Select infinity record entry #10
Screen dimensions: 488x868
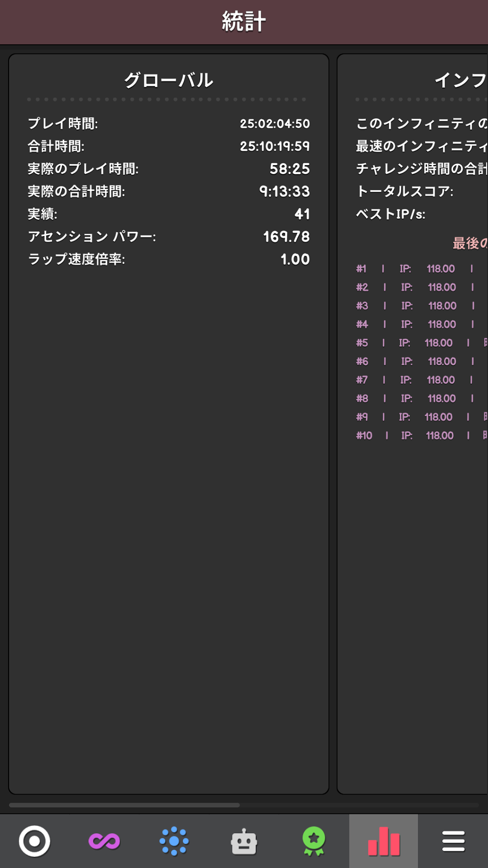click(422, 435)
